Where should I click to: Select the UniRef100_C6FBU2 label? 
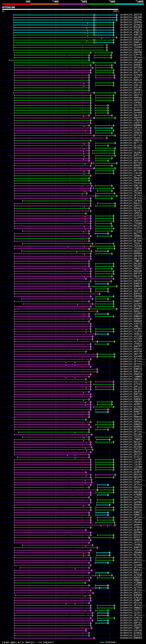click(x=131, y=103)
